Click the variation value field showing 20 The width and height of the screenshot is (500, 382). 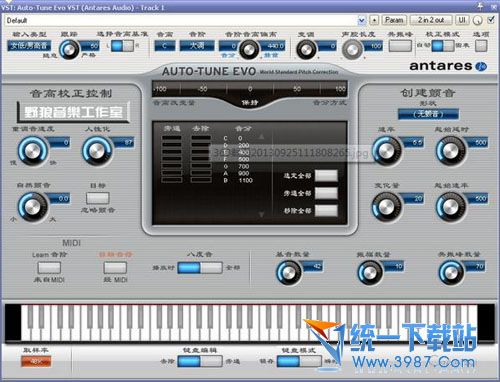[414, 199]
